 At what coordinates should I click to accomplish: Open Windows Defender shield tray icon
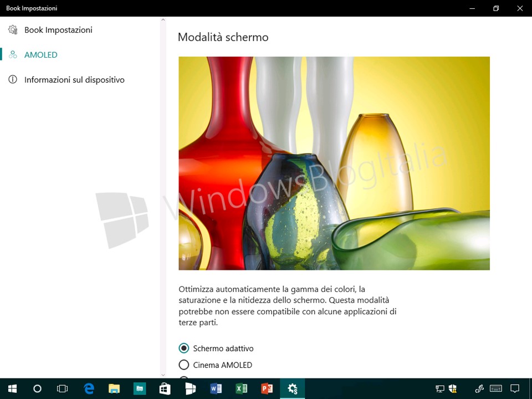point(453,388)
